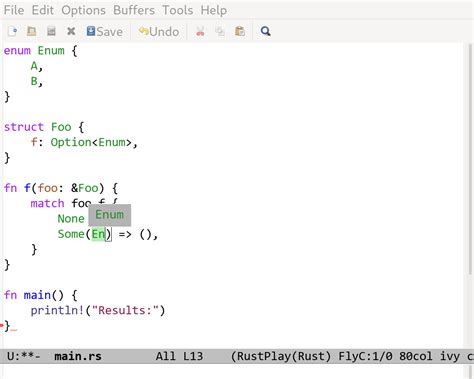Open a file with the folder icon
This screenshot has height=379, width=474.
[x=32, y=31]
